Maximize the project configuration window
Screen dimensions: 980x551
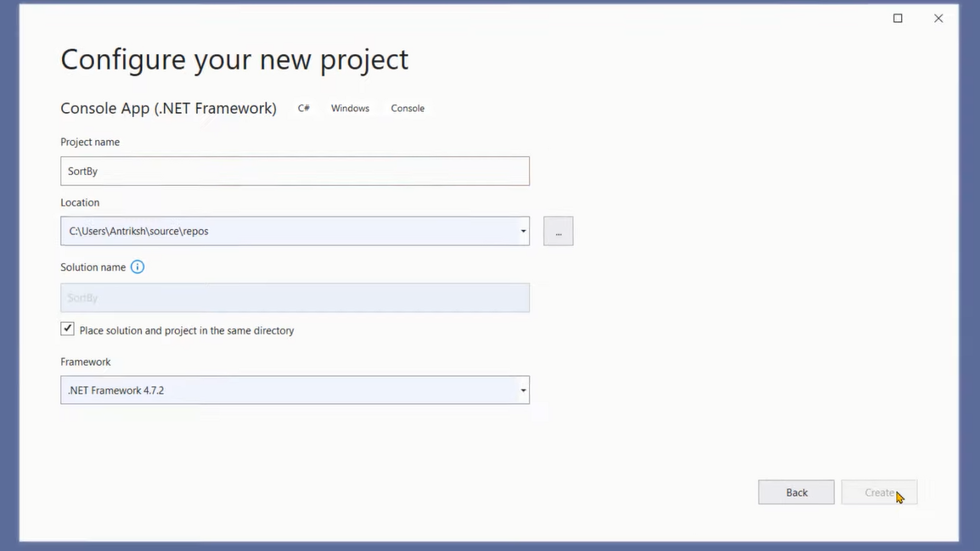(898, 19)
